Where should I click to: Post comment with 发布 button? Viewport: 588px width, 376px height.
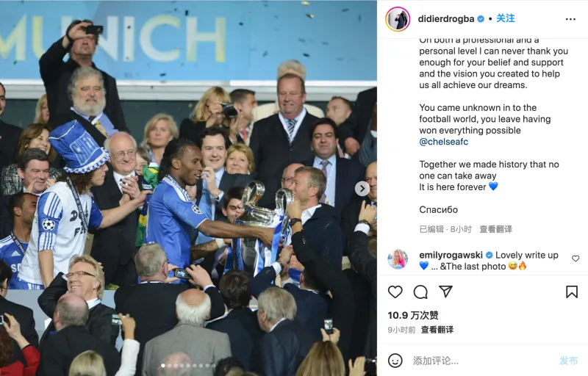click(568, 361)
